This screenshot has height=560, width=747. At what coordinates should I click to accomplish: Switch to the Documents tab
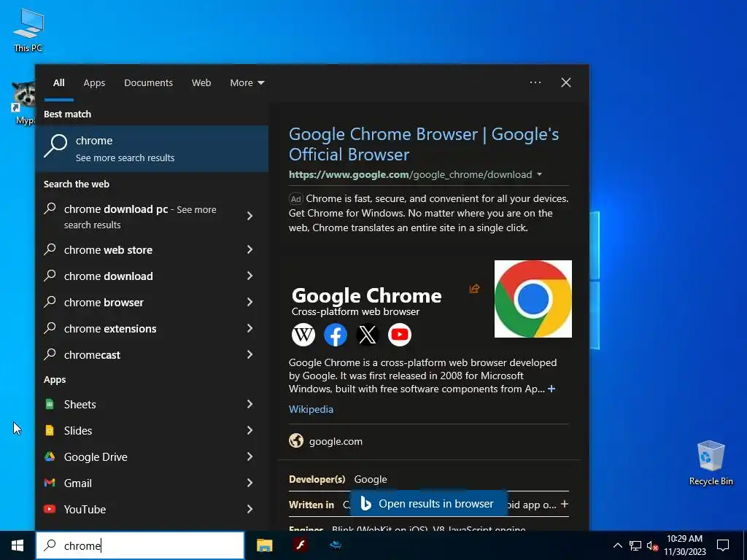point(149,83)
